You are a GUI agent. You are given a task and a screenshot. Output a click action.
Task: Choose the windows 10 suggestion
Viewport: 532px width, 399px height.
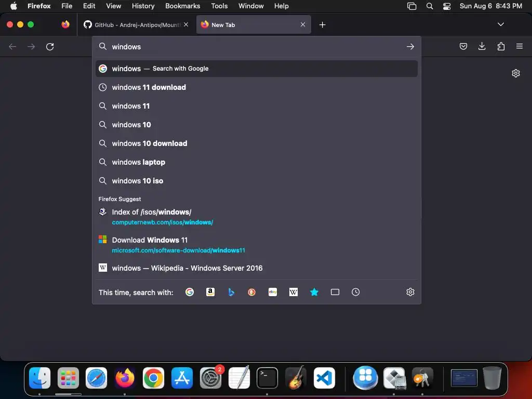[x=257, y=125]
